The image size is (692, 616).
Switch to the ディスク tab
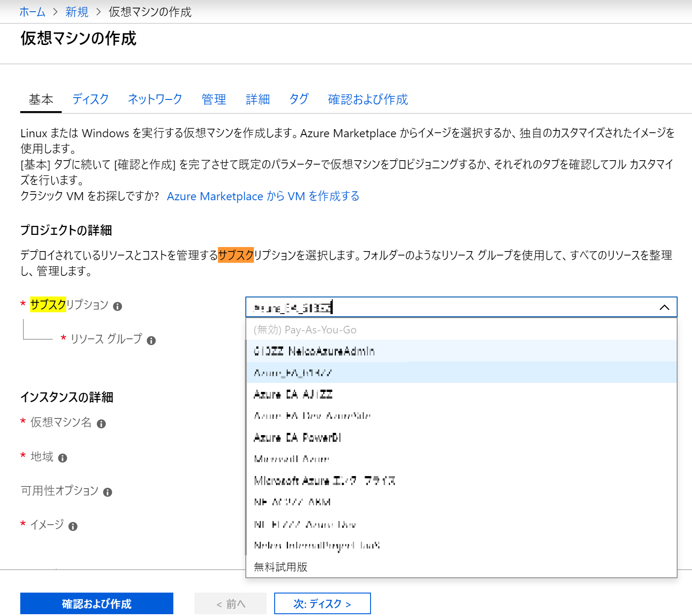coord(90,99)
